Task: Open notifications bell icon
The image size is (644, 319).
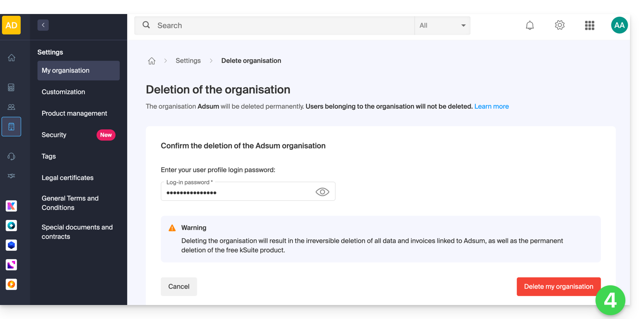Action: pos(530,26)
